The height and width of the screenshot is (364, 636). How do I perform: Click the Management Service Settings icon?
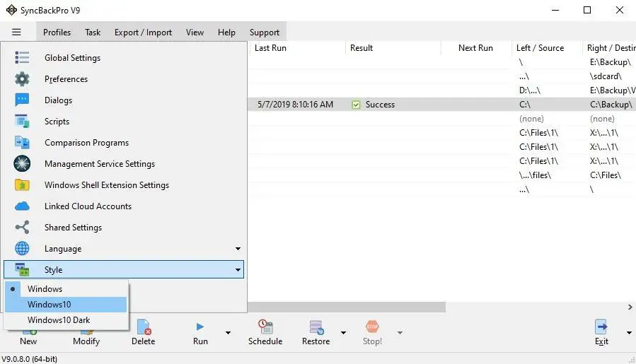coord(22,163)
